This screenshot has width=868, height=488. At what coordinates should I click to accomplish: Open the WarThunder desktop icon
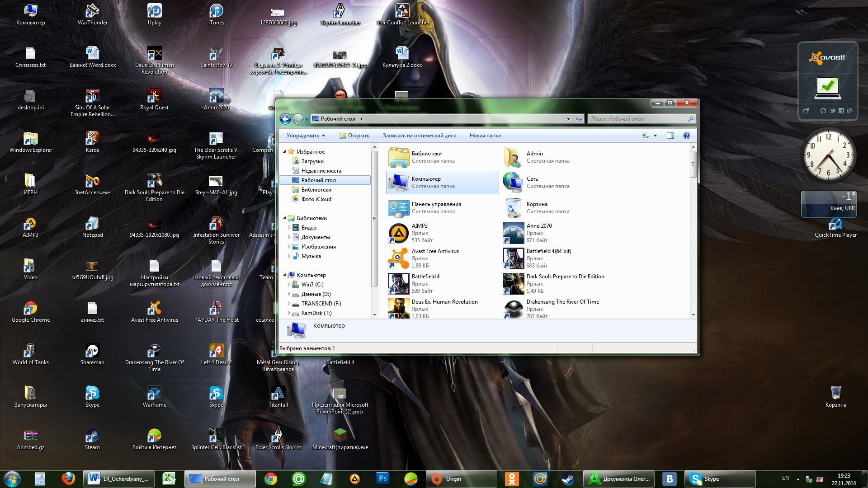click(x=92, y=14)
